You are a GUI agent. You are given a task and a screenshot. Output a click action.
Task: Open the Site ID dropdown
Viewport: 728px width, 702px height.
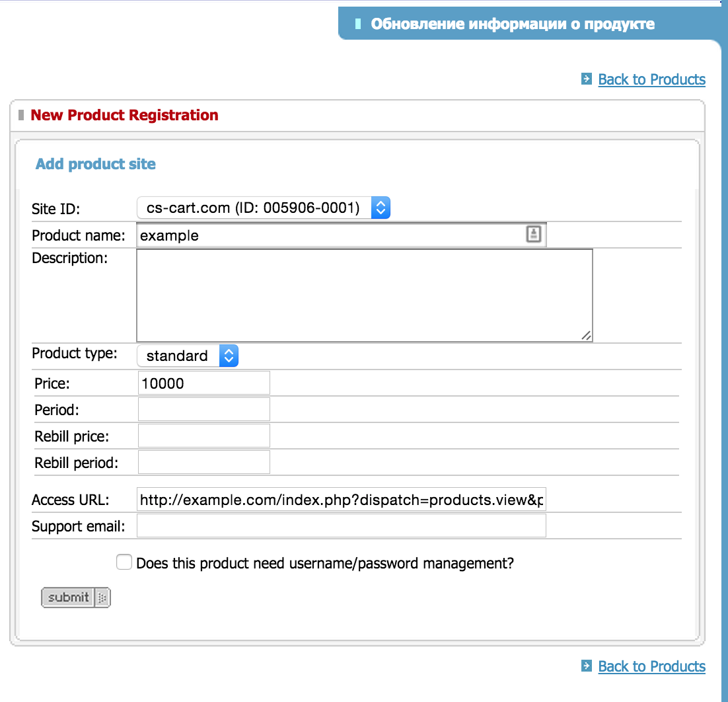click(264, 208)
